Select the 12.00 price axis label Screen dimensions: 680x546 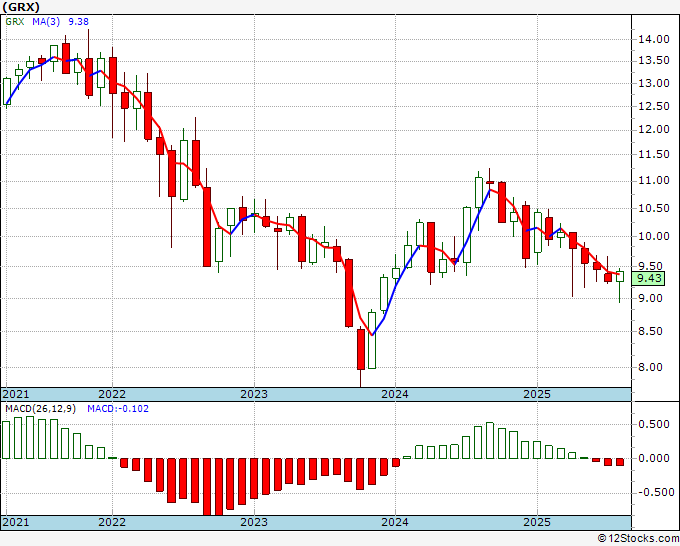(x=654, y=130)
